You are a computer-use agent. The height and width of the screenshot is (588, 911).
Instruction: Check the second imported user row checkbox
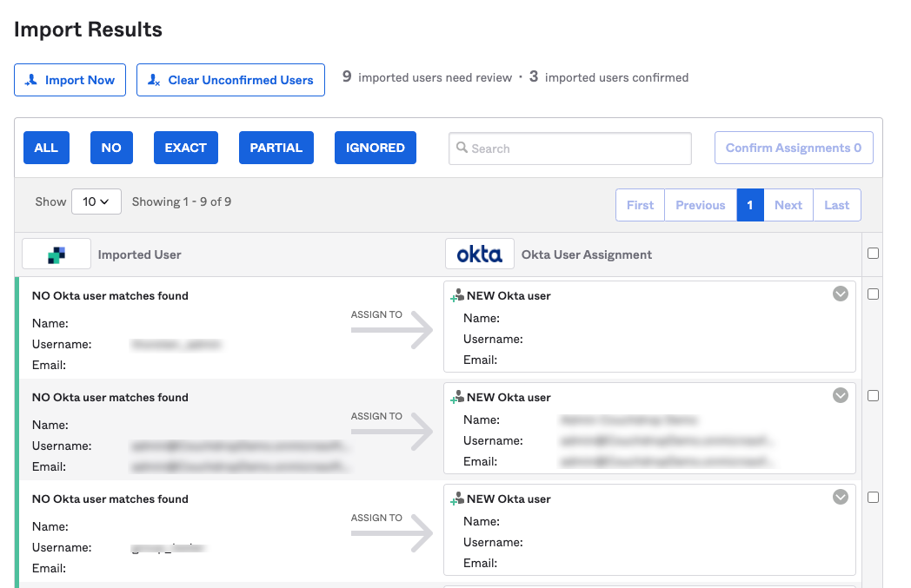(873, 396)
